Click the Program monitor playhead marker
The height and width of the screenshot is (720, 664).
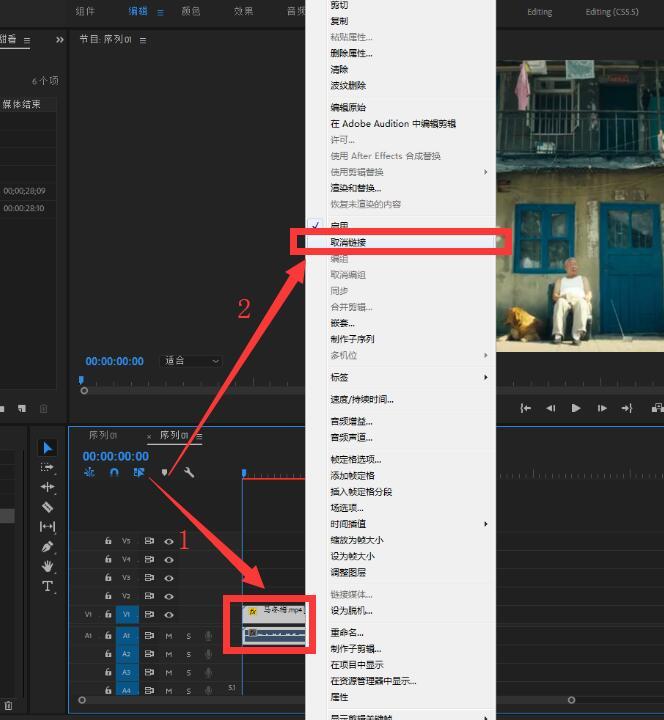click(x=81, y=380)
